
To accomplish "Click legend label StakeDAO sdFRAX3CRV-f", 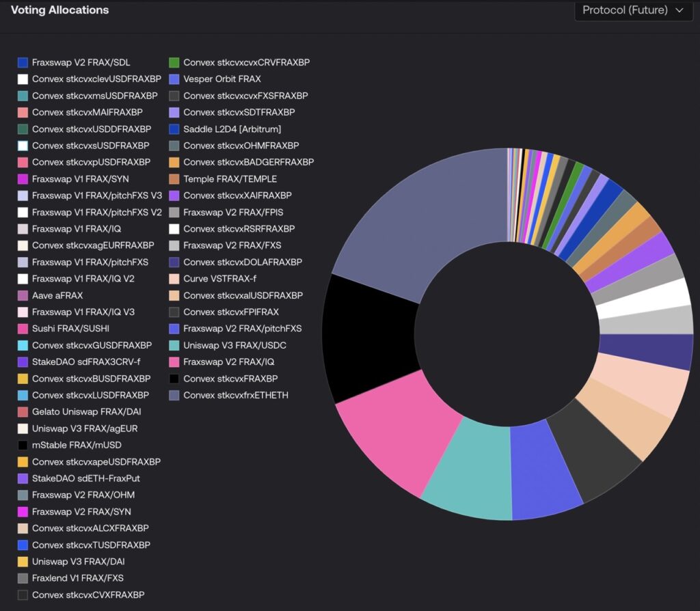I will point(86,362).
